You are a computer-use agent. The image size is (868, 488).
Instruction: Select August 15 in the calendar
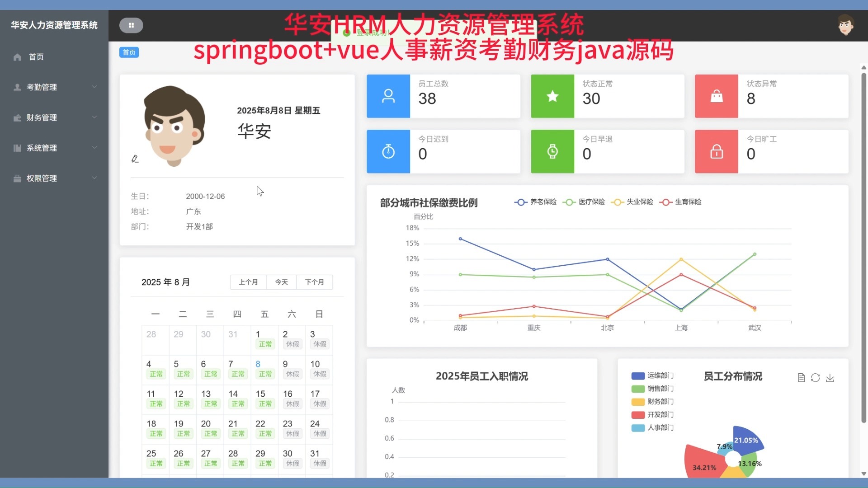click(264, 399)
